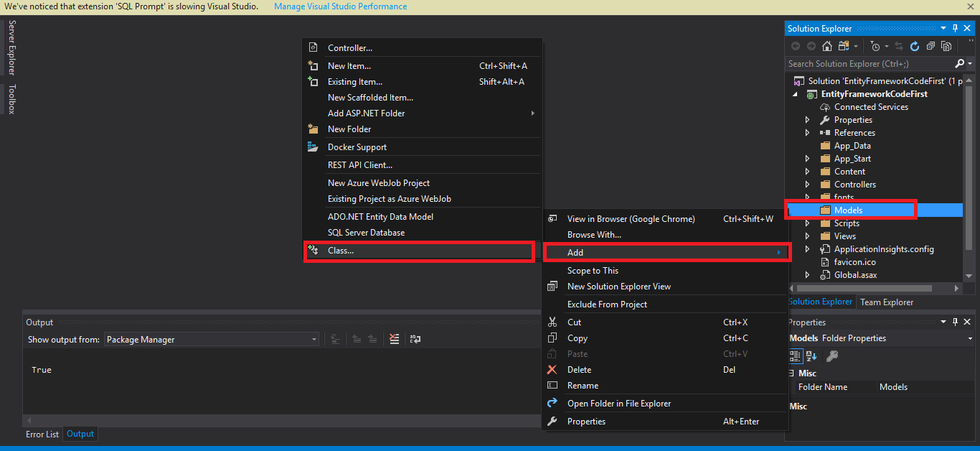Viewport: 980px width, 451px height.
Task: Select the Home icon in Solution Explorer
Action: tap(826, 45)
